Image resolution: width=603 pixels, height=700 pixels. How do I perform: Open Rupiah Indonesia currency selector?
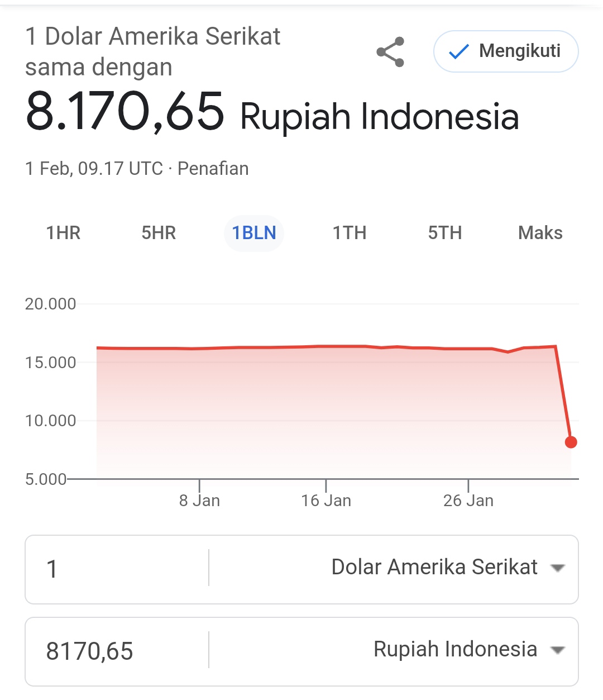[454, 649]
